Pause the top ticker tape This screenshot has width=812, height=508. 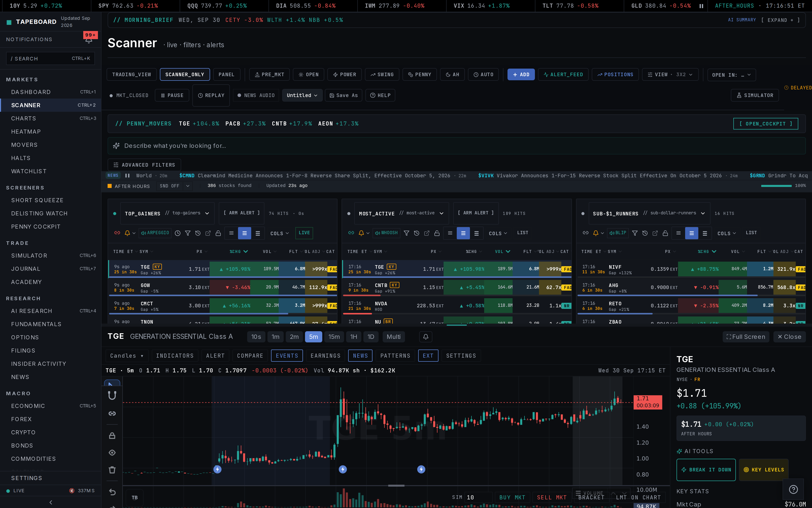[x=701, y=6]
